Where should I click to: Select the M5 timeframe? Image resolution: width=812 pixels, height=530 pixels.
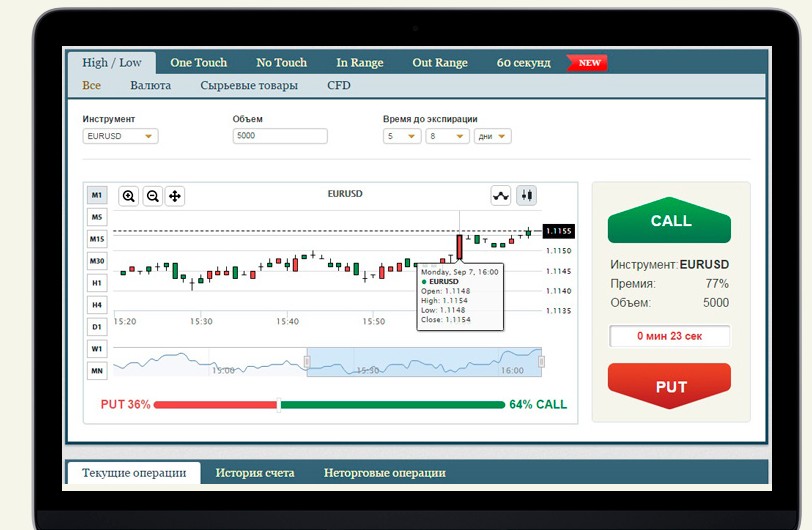coord(97,217)
